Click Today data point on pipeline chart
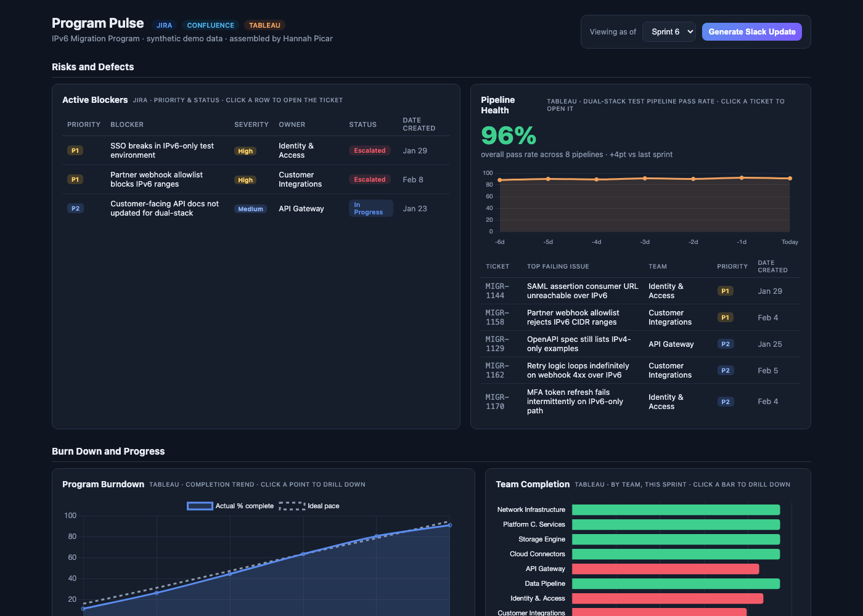The height and width of the screenshot is (616, 863). click(790, 179)
